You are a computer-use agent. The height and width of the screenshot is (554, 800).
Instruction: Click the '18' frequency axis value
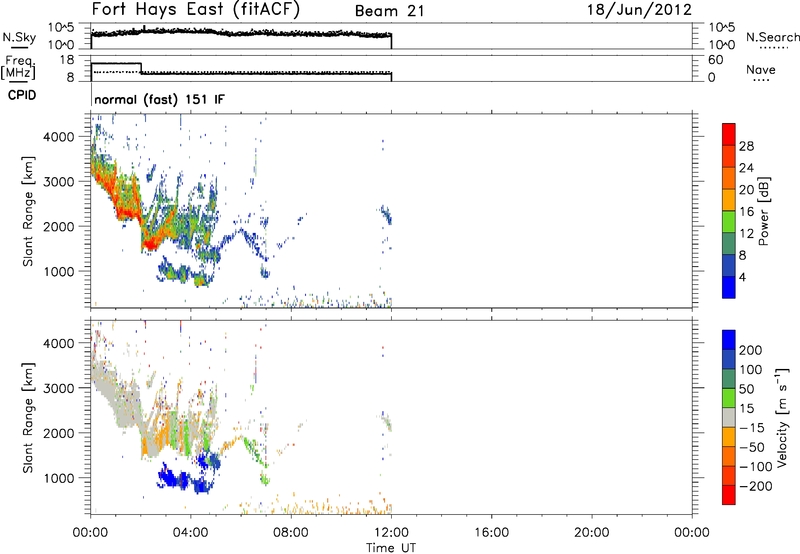tap(67, 60)
